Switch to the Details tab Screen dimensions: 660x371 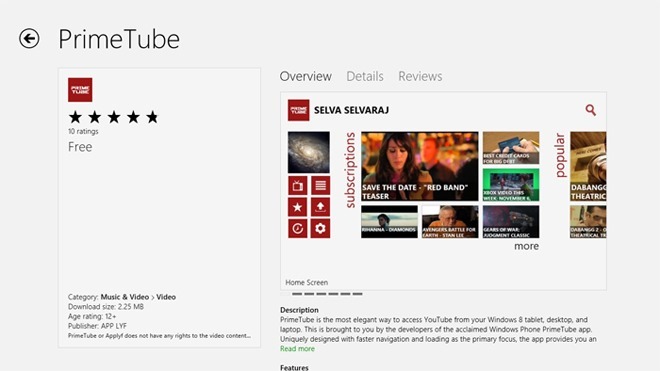365,76
